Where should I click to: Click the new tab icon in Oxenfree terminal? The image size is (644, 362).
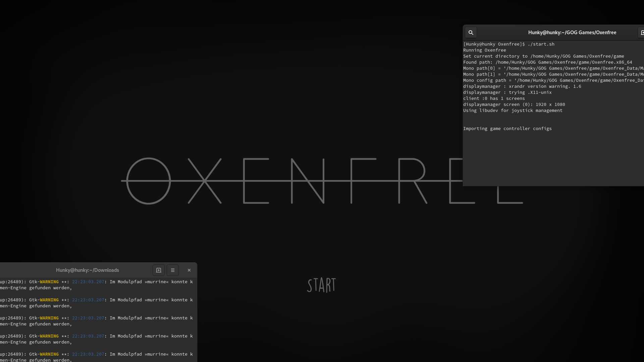pos(641,33)
